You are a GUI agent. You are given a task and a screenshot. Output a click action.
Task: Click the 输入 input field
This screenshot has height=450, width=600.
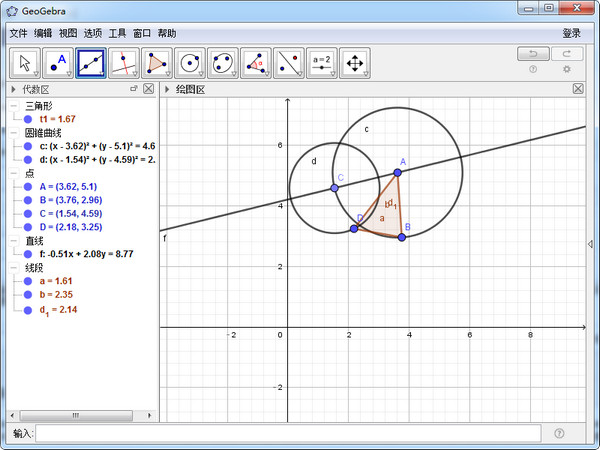288,433
